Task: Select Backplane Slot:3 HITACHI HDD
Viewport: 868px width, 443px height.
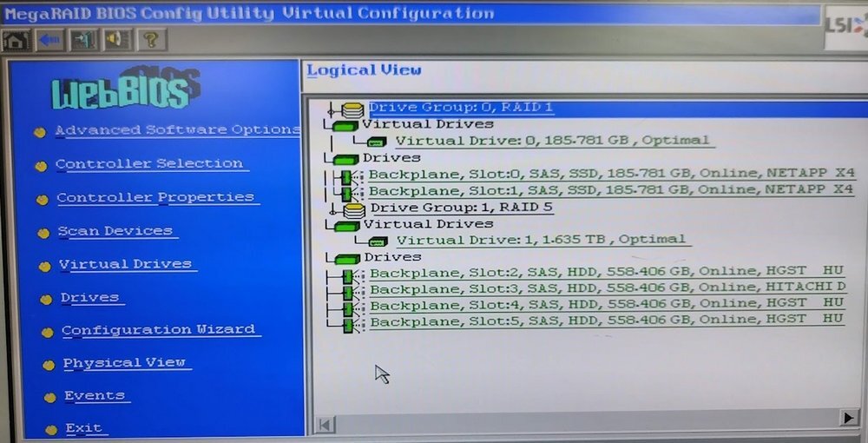Action: coord(608,288)
